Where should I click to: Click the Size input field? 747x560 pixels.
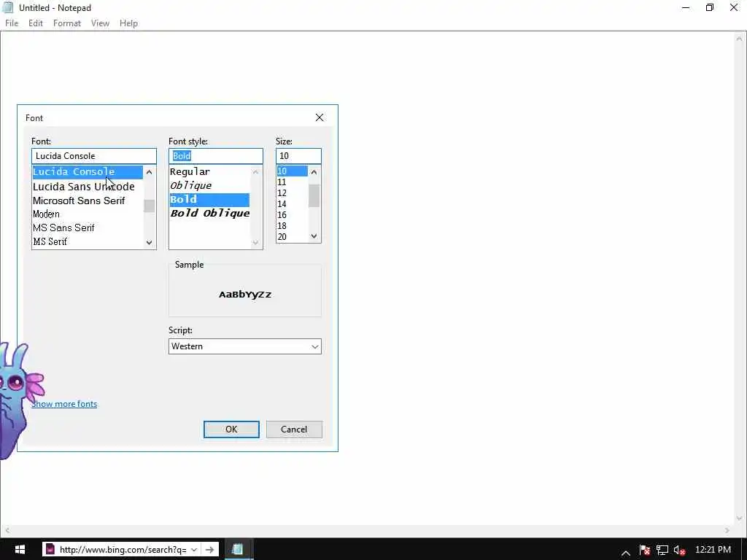tap(298, 156)
